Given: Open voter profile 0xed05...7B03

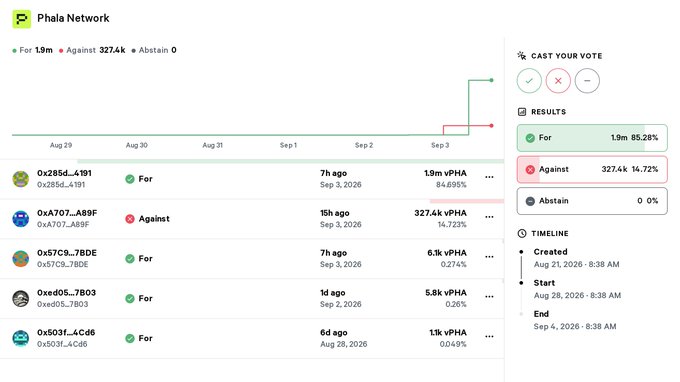Looking at the screenshot, I should [x=66, y=293].
